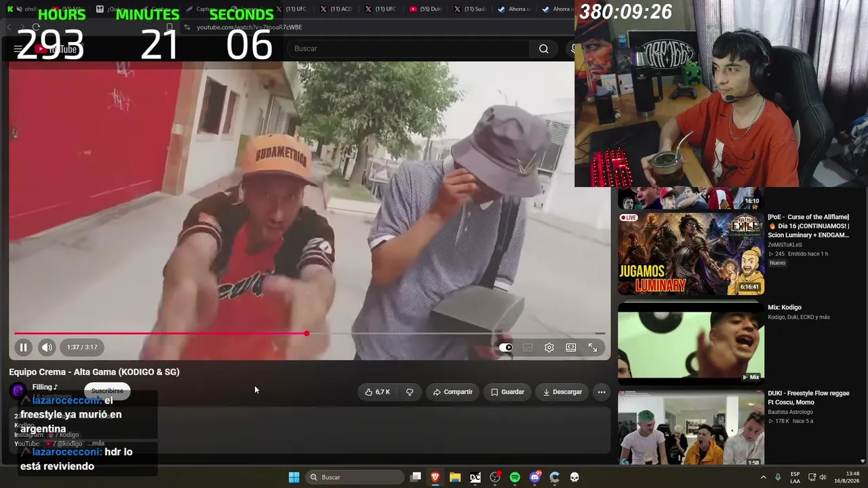Subscribe to the Filling channel
Screen dimensions: 868x488
(x=107, y=391)
